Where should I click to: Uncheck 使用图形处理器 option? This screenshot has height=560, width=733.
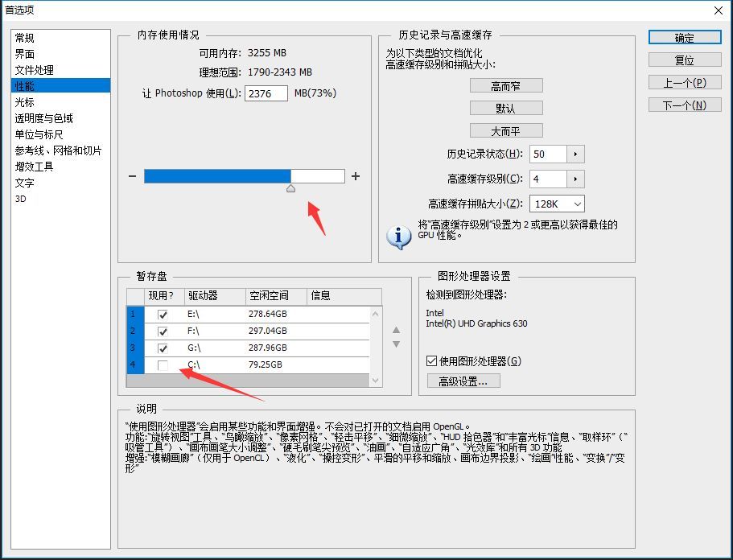click(431, 360)
